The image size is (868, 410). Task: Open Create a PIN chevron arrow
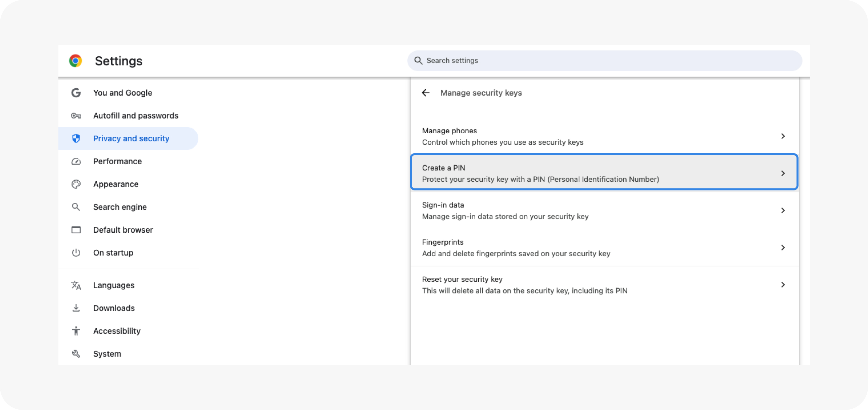point(783,173)
